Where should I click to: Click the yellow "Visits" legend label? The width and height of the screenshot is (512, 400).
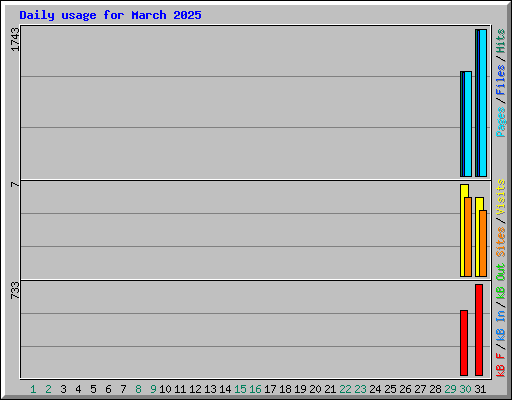pyautogui.click(x=501, y=197)
